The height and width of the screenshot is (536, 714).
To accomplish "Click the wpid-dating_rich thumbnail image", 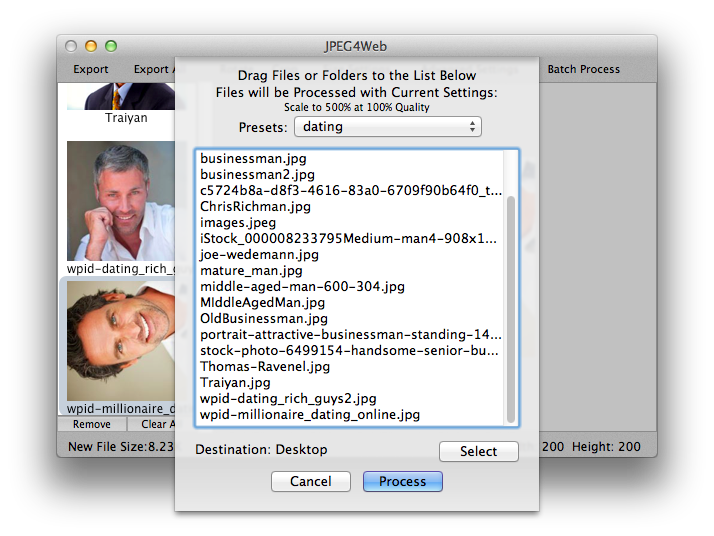I will pos(121,201).
